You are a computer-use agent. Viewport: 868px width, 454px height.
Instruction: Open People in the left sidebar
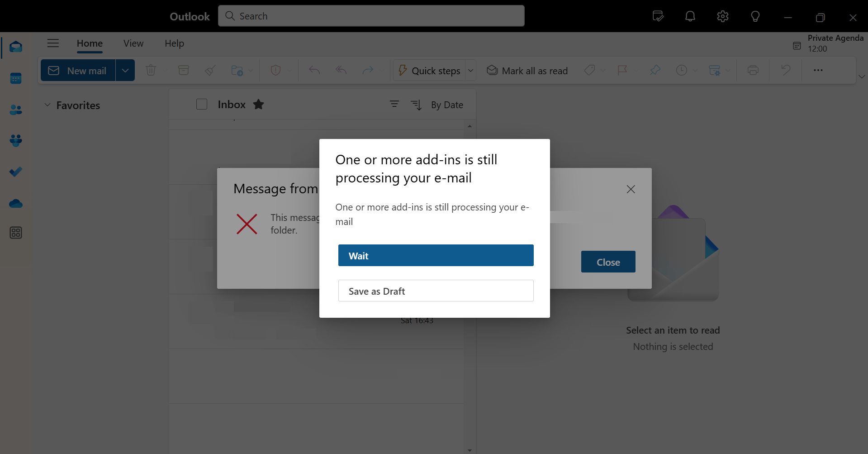(16, 110)
